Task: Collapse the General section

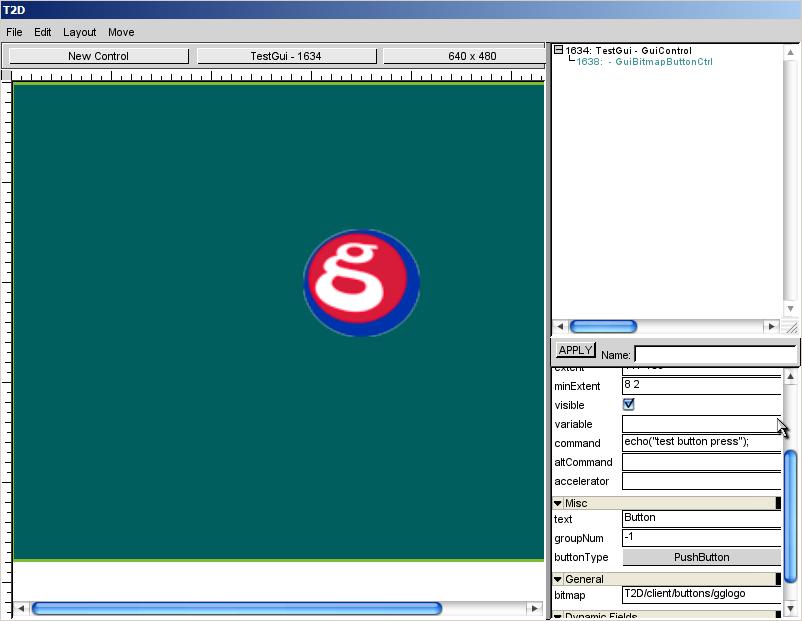Action: click(x=558, y=579)
